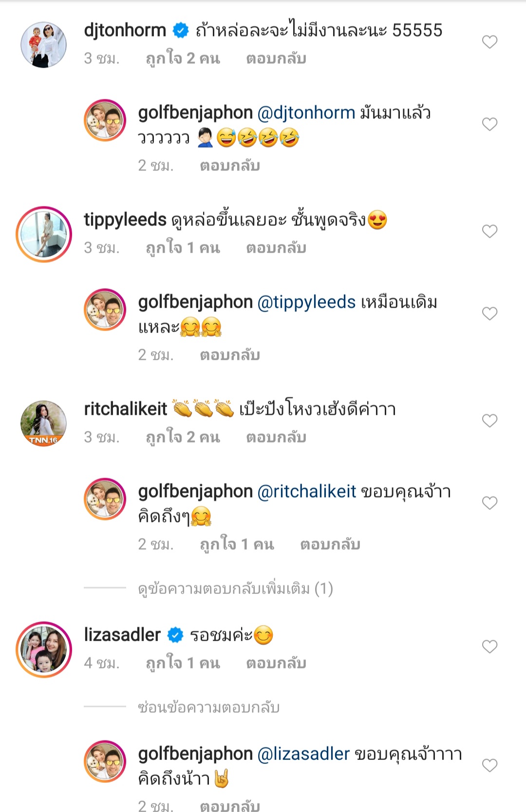Open the ritchalikeit username
526x812 pixels.
click(x=125, y=409)
